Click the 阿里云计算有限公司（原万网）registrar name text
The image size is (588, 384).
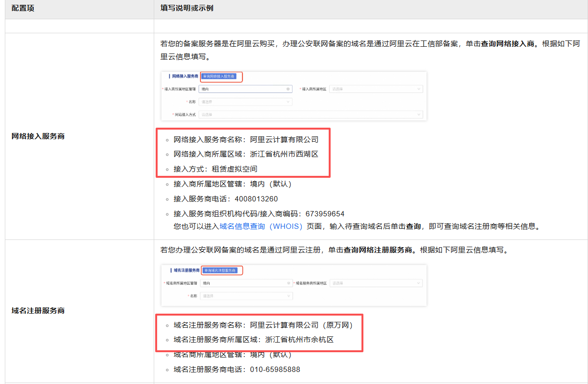tap(303, 325)
